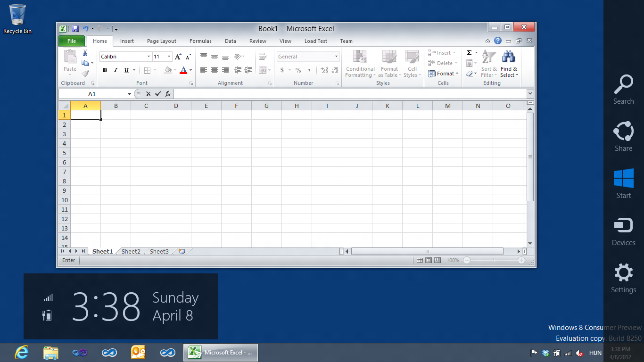
Task: Click the Excel Help question mark
Action: pyautogui.click(x=498, y=41)
